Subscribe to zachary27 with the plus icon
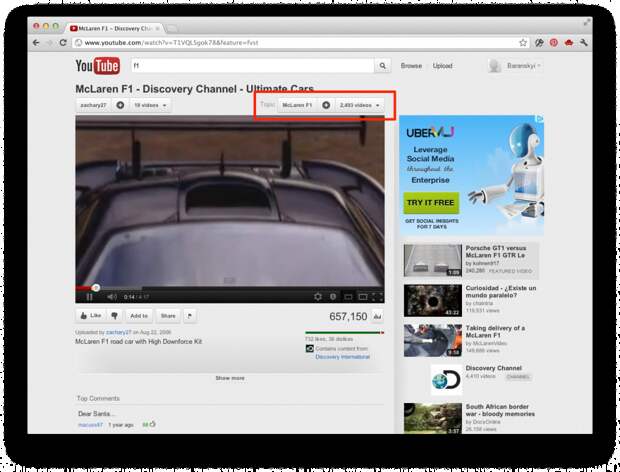 tap(120, 105)
